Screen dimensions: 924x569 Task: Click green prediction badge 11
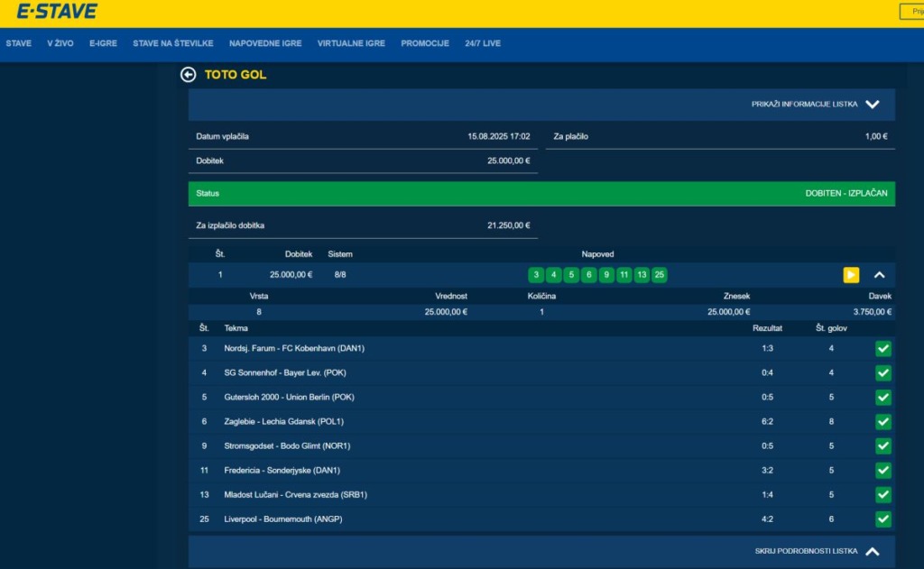[x=624, y=275]
